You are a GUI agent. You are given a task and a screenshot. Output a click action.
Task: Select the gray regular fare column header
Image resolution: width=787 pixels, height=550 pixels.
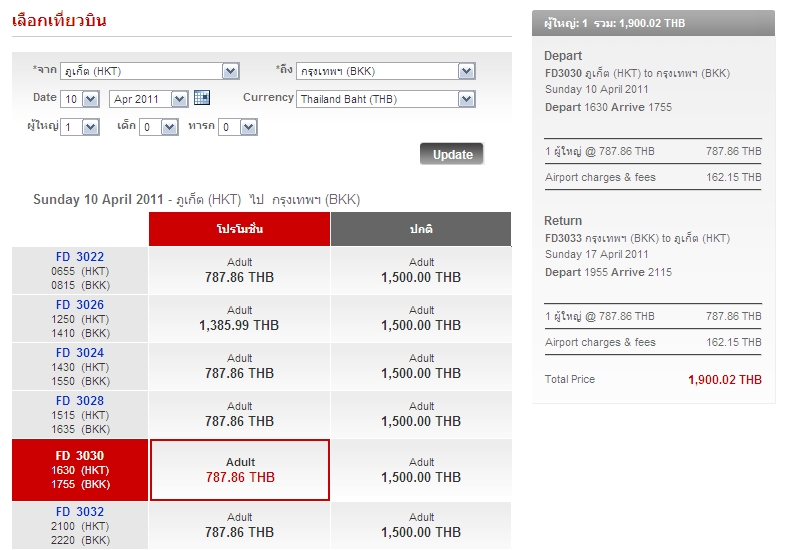(x=421, y=229)
